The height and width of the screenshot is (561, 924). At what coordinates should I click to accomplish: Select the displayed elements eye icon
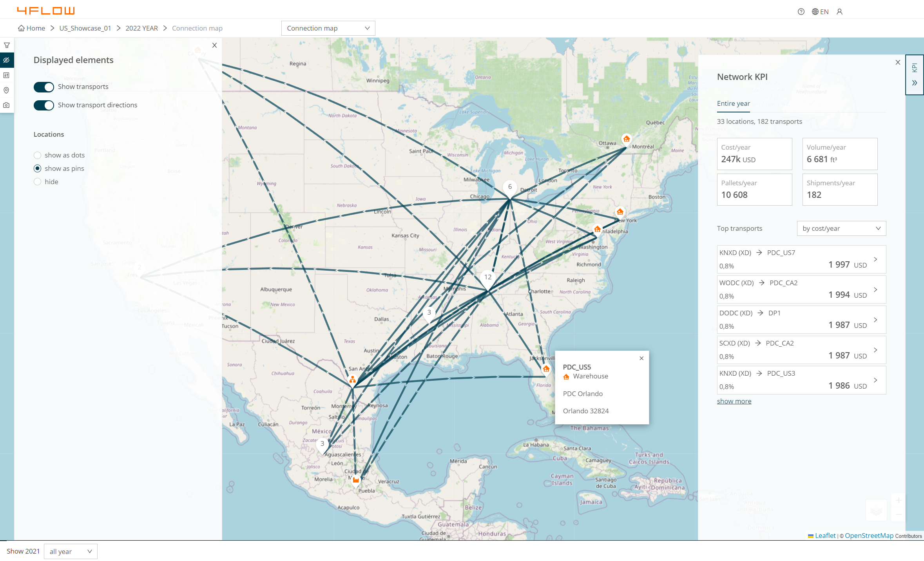pos(7,60)
